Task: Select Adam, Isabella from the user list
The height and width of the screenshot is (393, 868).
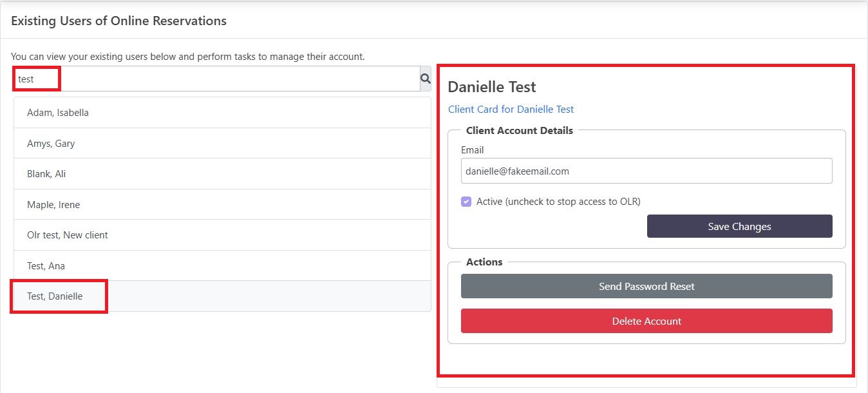Action: tap(222, 113)
